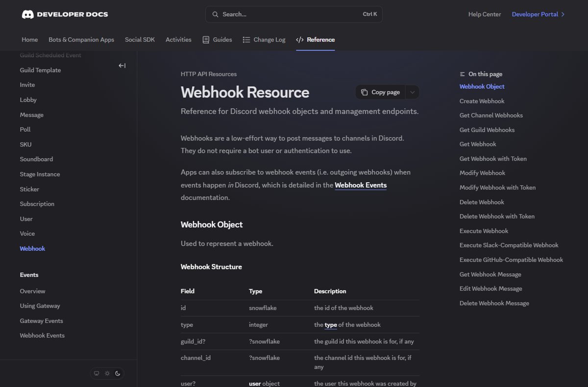This screenshot has height=387, width=588.
Task: Select Webhook in sidebar
Action: pyautogui.click(x=32, y=249)
